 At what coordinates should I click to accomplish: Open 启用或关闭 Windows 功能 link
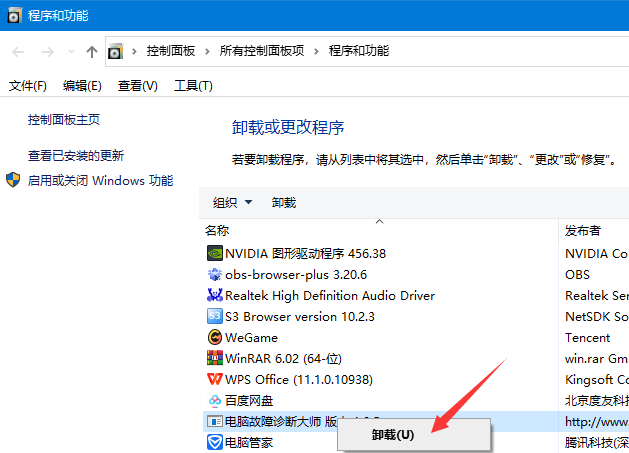click(100, 181)
